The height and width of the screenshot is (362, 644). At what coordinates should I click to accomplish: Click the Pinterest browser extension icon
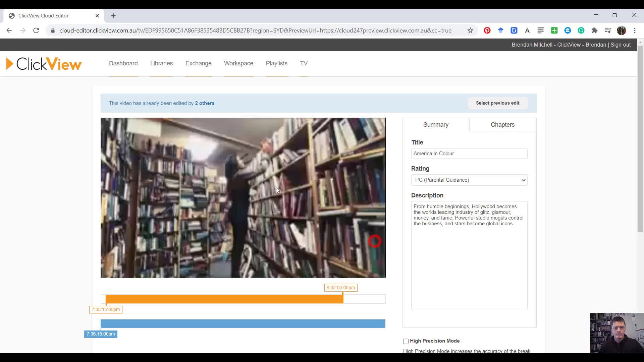(x=487, y=31)
